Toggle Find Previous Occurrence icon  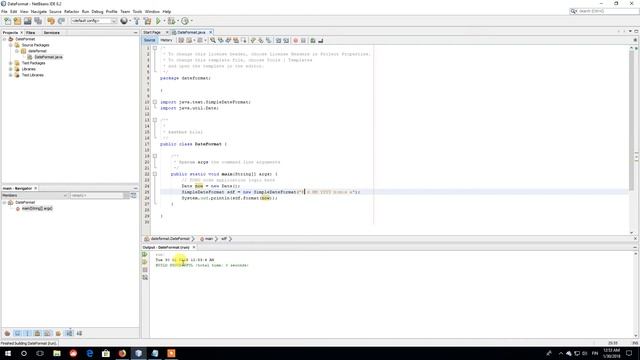221,40
